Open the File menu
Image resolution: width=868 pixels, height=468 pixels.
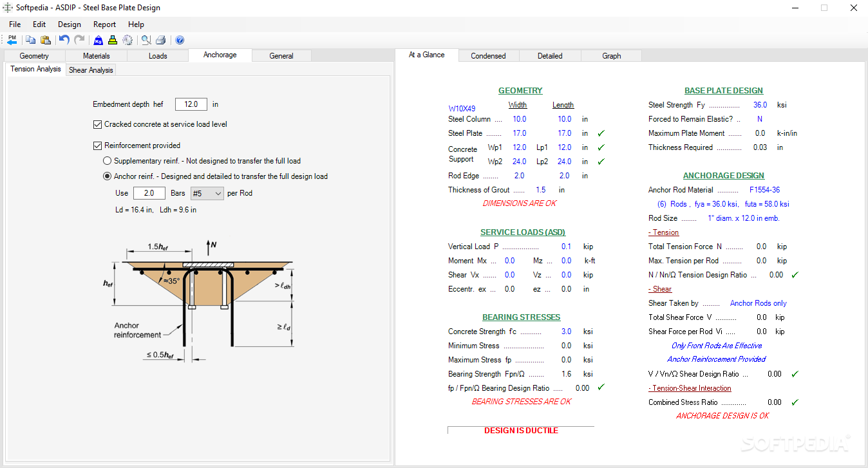[x=15, y=24]
